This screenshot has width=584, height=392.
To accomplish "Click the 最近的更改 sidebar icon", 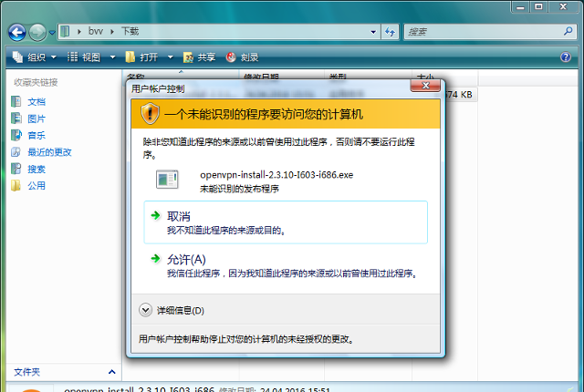I will [16, 151].
